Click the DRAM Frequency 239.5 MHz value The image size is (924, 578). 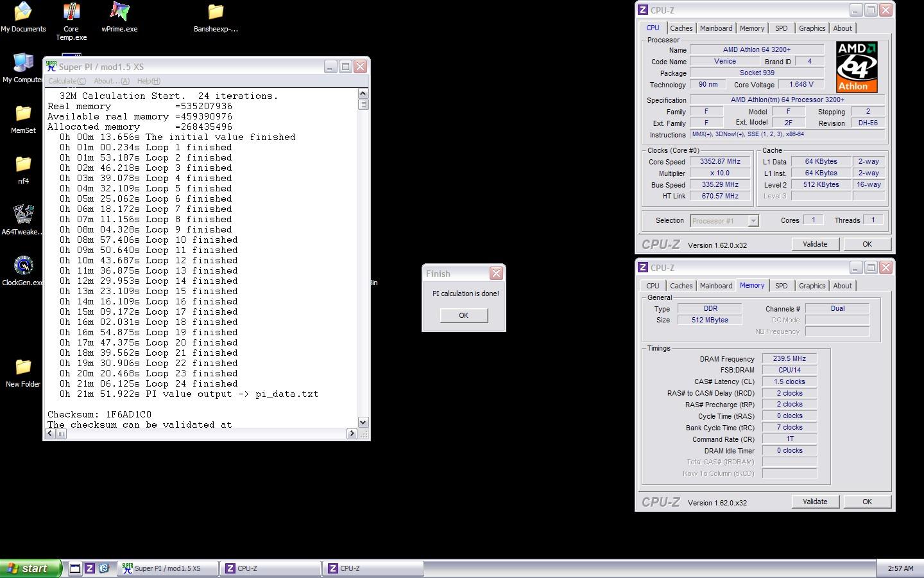789,359
